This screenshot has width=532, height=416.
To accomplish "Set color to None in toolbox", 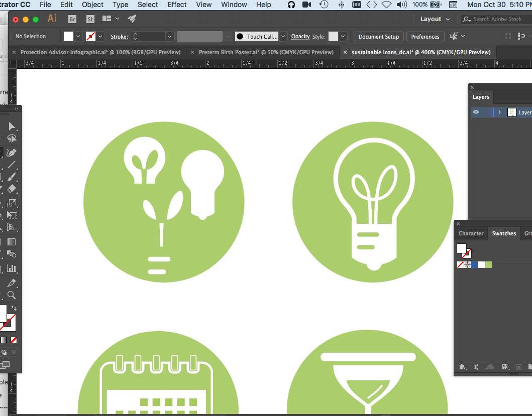I will (x=14, y=340).
